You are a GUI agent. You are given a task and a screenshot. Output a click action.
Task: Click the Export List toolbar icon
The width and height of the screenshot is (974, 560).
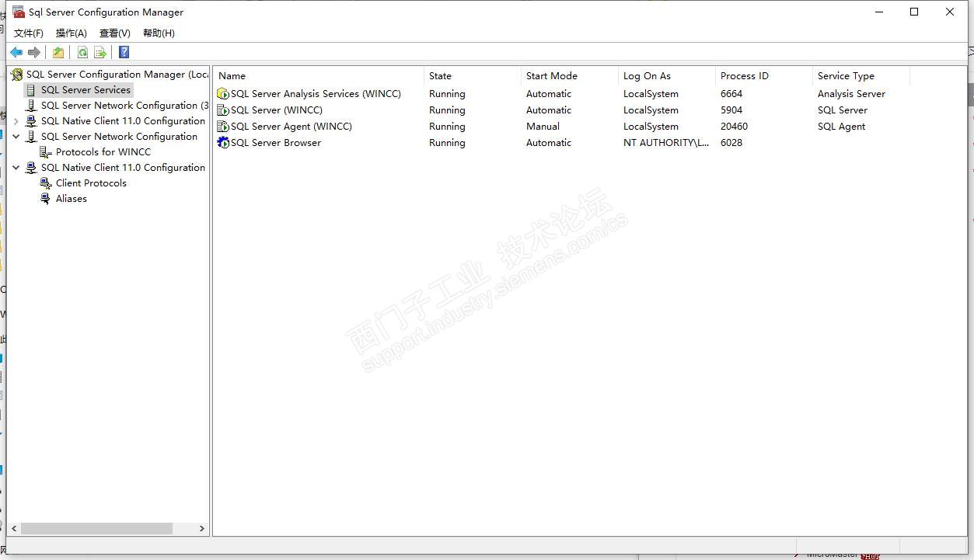coord(100,52)
